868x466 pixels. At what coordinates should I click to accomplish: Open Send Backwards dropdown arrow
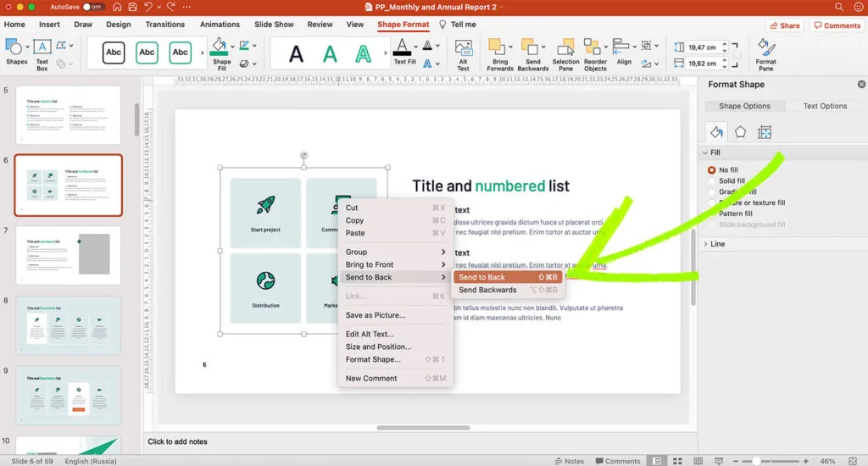tap(543, 47)
